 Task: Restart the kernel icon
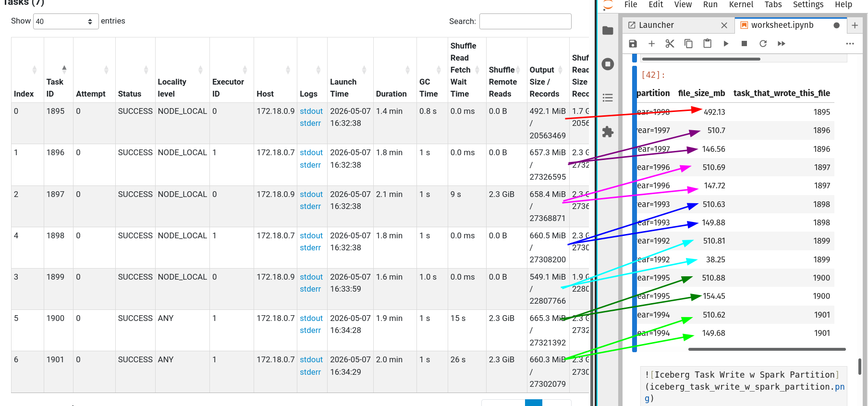763,44
